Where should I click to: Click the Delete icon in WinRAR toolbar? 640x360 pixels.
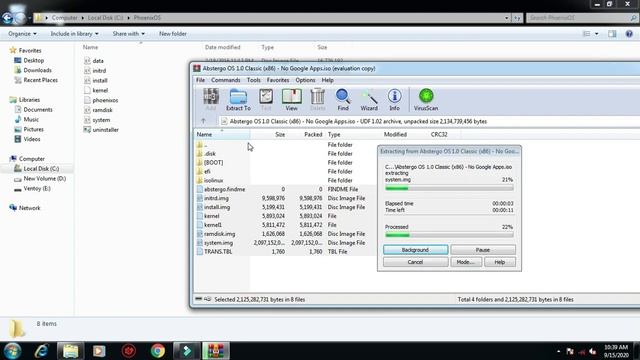pyautogui.click(x=318, y=100)
